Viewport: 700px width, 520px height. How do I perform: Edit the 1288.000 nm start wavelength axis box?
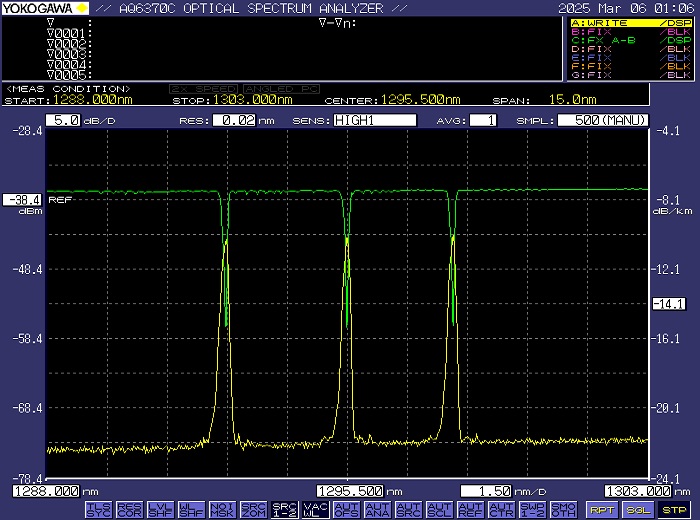click(46, 491)
